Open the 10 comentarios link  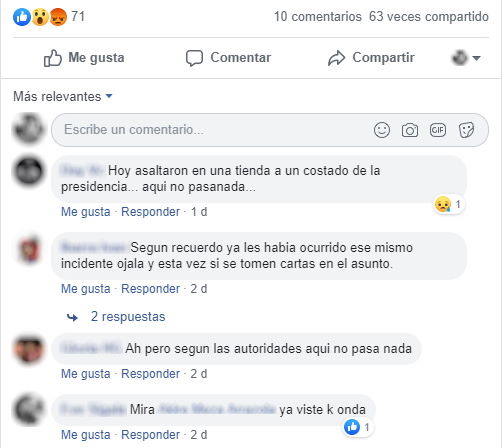click(x=317, y=16)
